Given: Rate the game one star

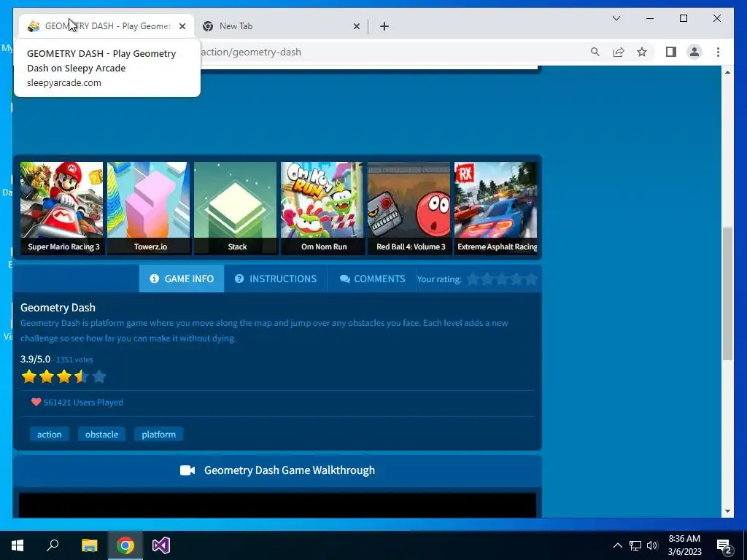Looking at the screenshot, I should point(473,279).
